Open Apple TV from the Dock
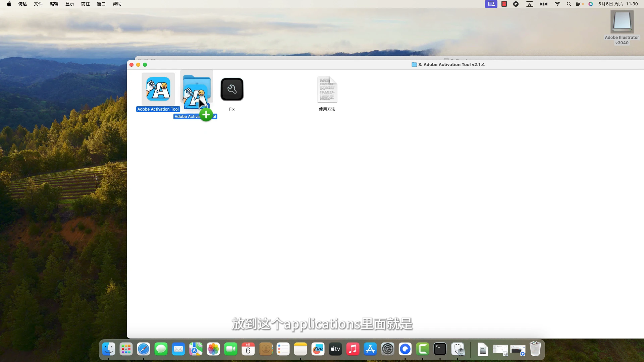Screen dimensions: 644x362 [x=335, y=349]
